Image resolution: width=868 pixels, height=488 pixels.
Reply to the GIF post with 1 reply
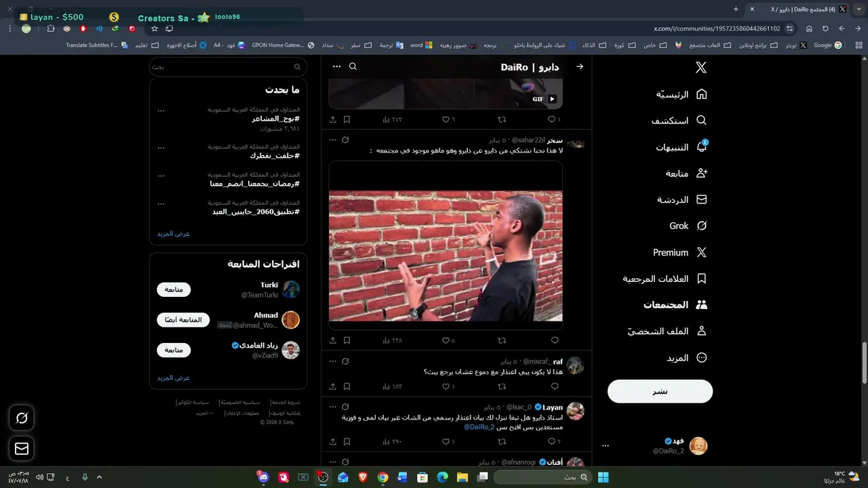554,119
